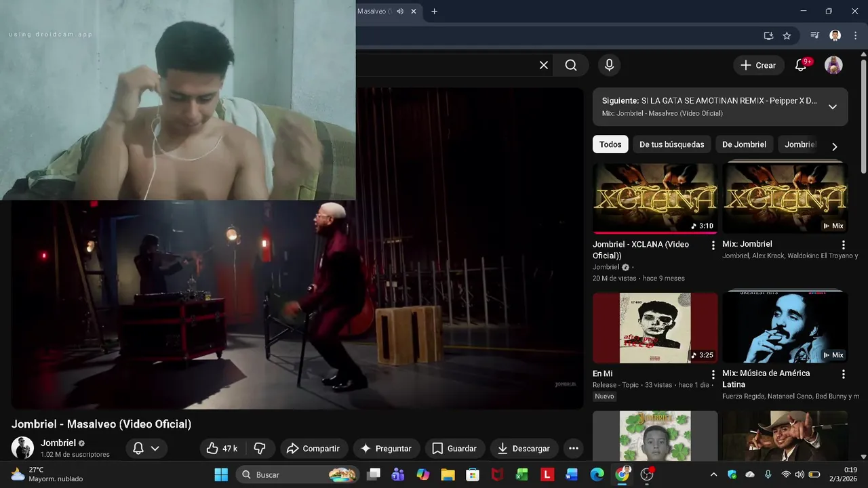The width and height of the screenshot is (868, 488).
Task: Open options for Jombriel - XCLANA video
Action: coord(713,245)
